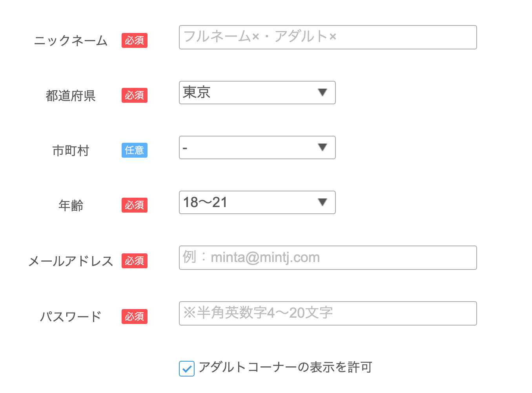Click the 年齢 field label

point(71,206)
